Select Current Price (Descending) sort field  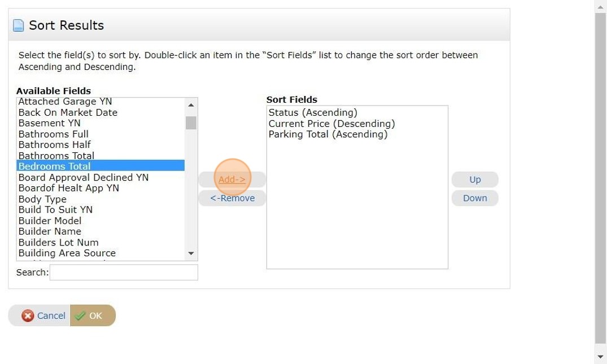331,124
